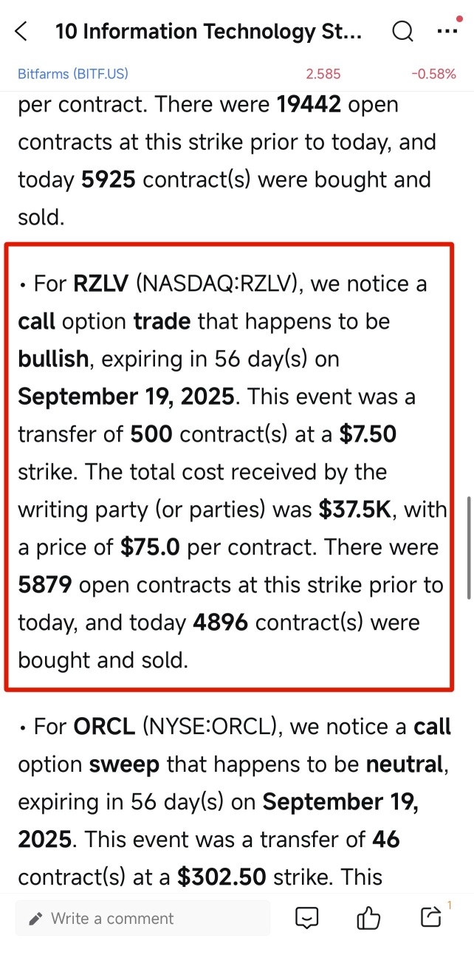
Task: Open search with the magnifier icon
Action: (402, 32)
